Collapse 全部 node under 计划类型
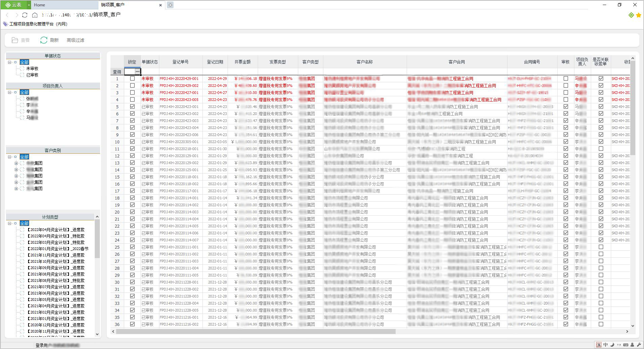The width and height of the screenshot is (644, 349). [10, 223]
